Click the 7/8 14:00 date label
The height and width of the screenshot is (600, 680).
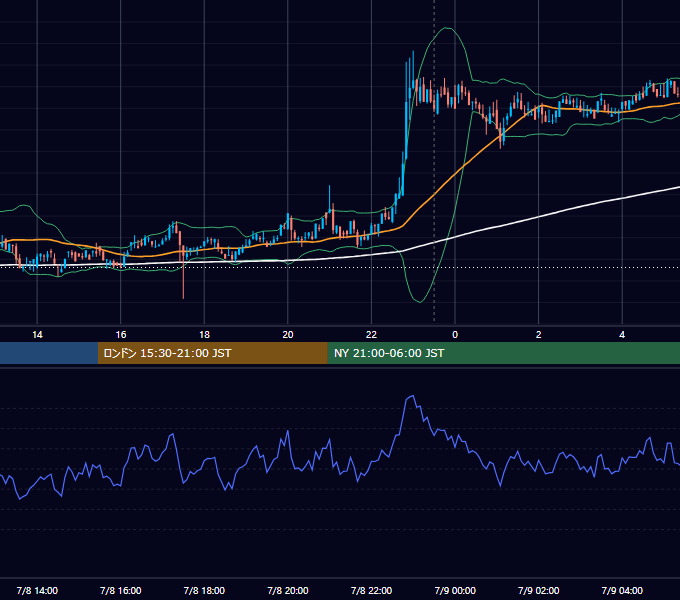(x=37, y=590)
